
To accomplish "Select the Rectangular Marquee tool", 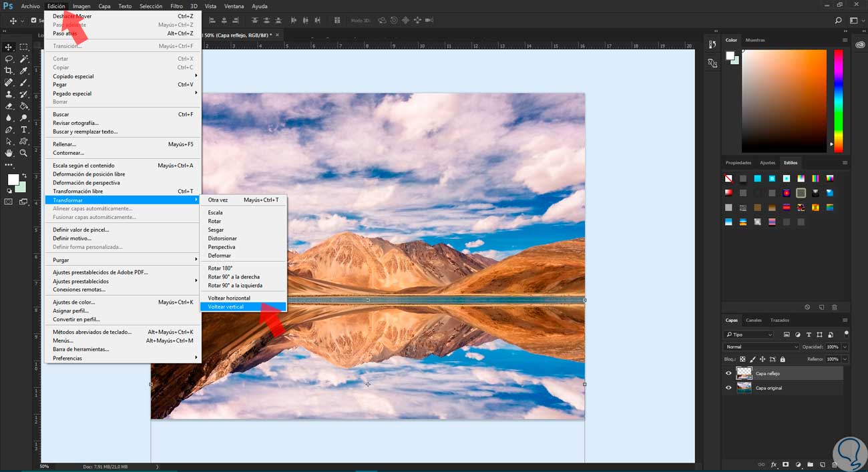I will [23, 47].
